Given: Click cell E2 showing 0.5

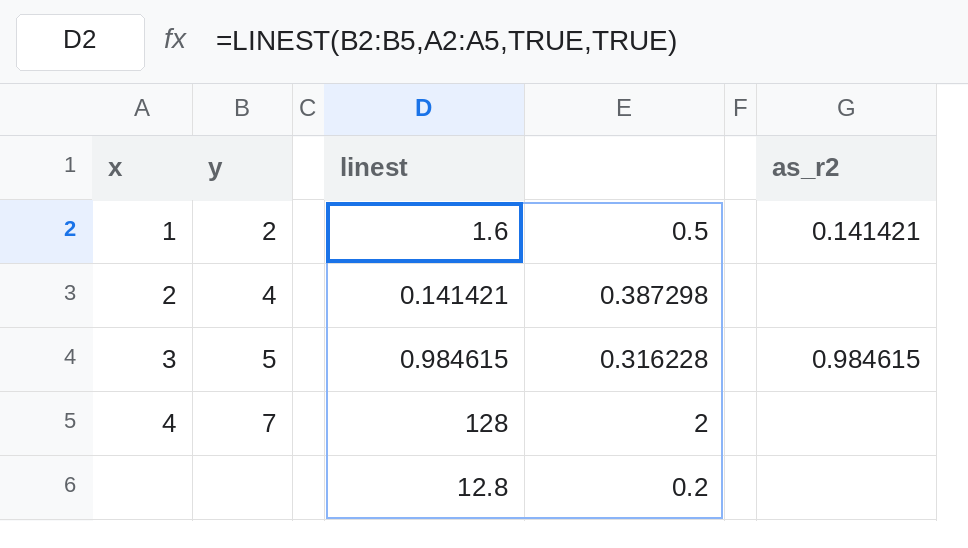Looking at the screenshot, I should tap(624, 232).
